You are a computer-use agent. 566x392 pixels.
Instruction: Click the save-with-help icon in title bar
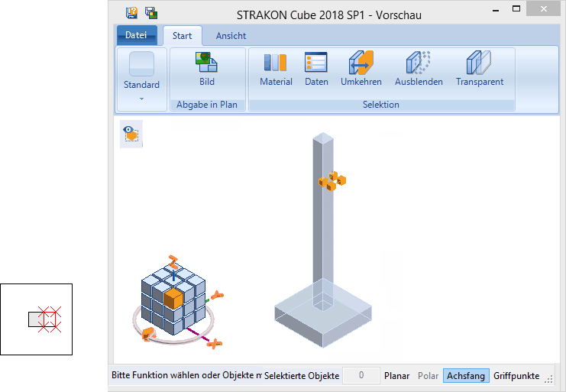131,13
